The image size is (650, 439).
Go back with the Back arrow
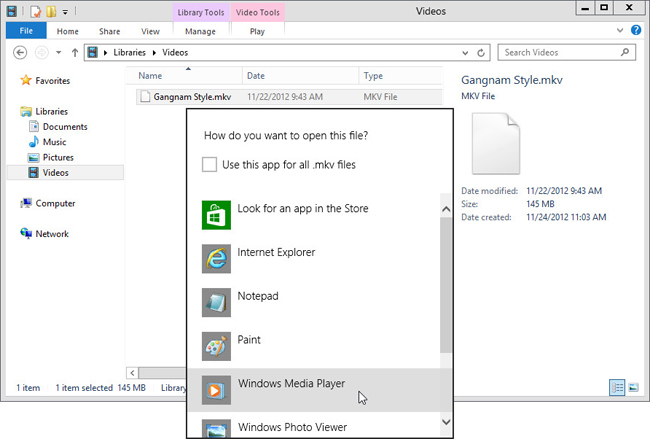20,53
